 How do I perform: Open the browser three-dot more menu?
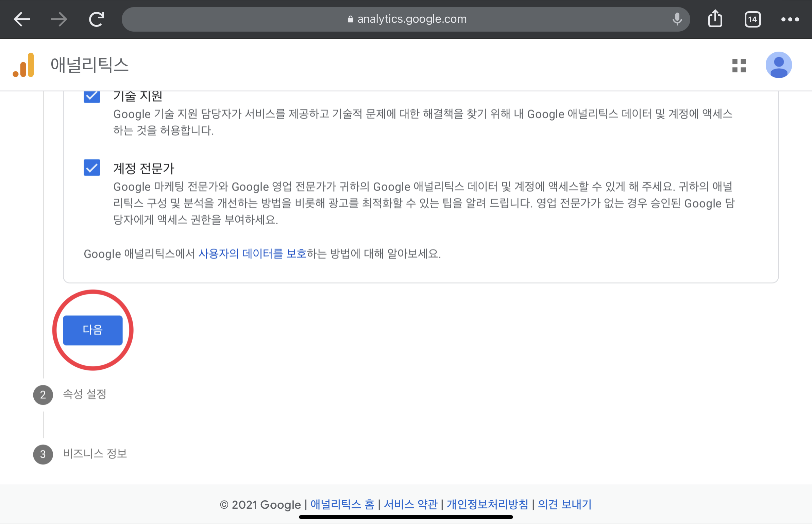pos(790,19)
